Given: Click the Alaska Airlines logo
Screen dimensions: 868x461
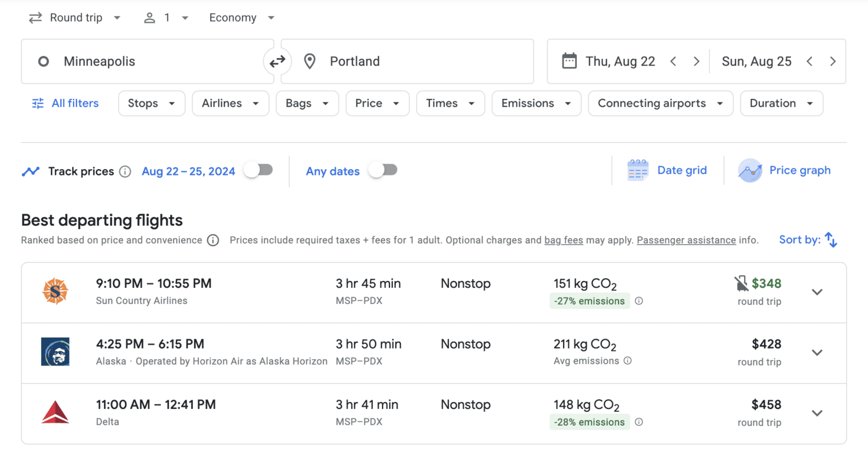Looking at the screenshot, I should coord(55,352).
